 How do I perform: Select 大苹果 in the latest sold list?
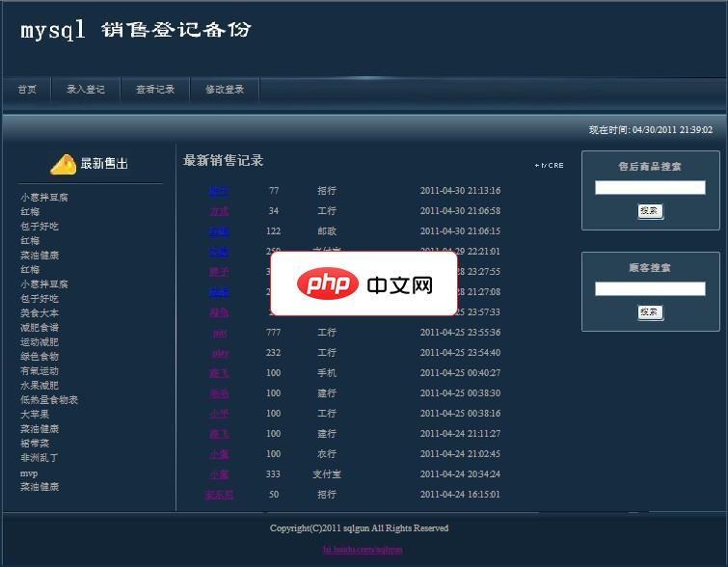[x=35, y=414]
